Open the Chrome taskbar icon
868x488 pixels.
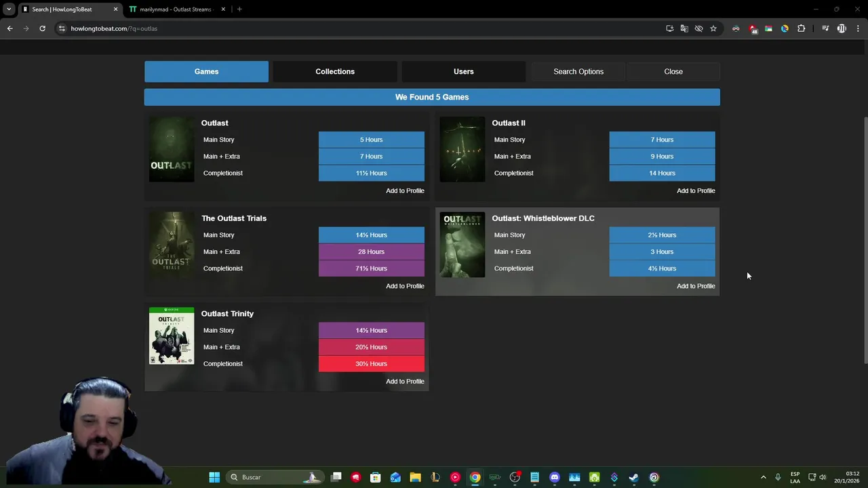click(x=475, y=477)
